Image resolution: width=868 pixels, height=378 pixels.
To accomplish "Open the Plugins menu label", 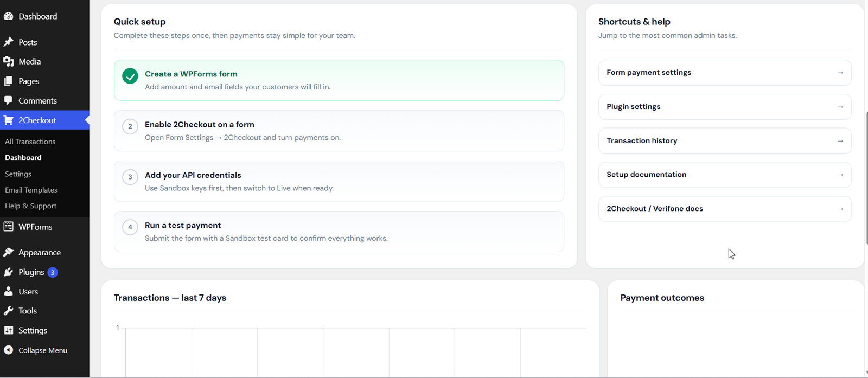I will 31,272.
